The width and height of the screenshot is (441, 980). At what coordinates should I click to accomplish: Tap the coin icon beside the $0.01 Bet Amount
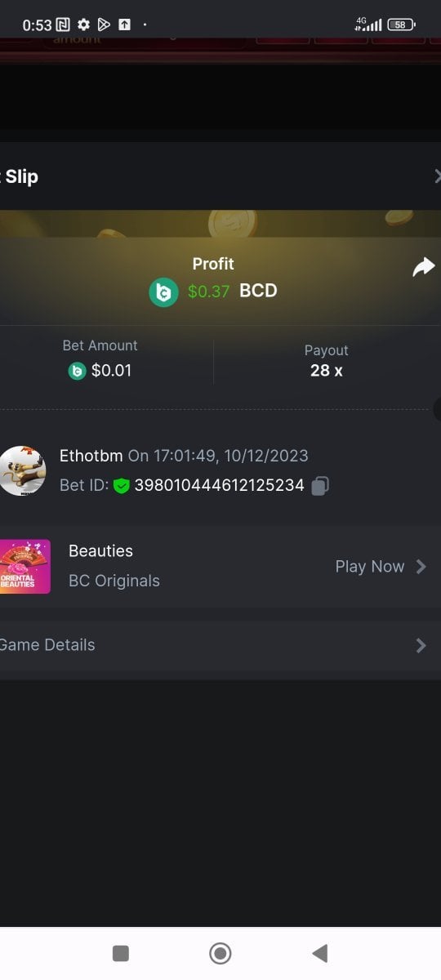pos(78,371)
